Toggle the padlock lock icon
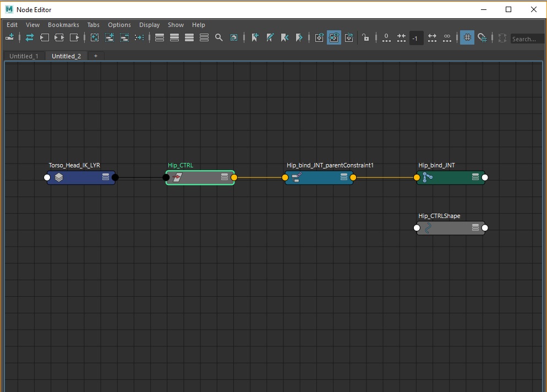This screenshot has height=392, width=547. (x=366, y=37)
